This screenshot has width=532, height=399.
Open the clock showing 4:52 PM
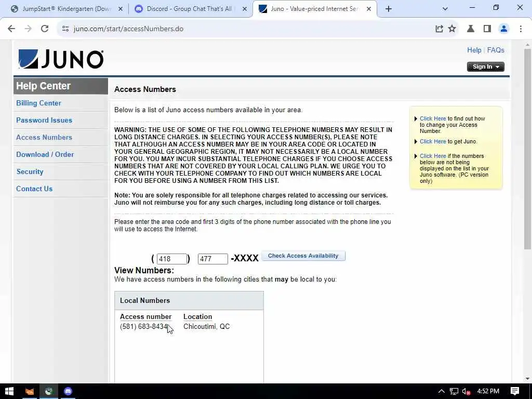pyautogui.click(x=488, y=391)
